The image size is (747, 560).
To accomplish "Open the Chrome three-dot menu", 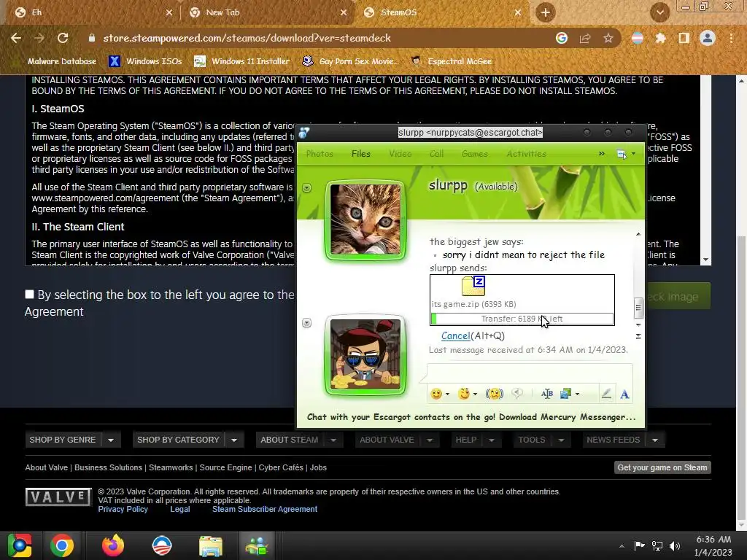I will click(x=731, y=38).
